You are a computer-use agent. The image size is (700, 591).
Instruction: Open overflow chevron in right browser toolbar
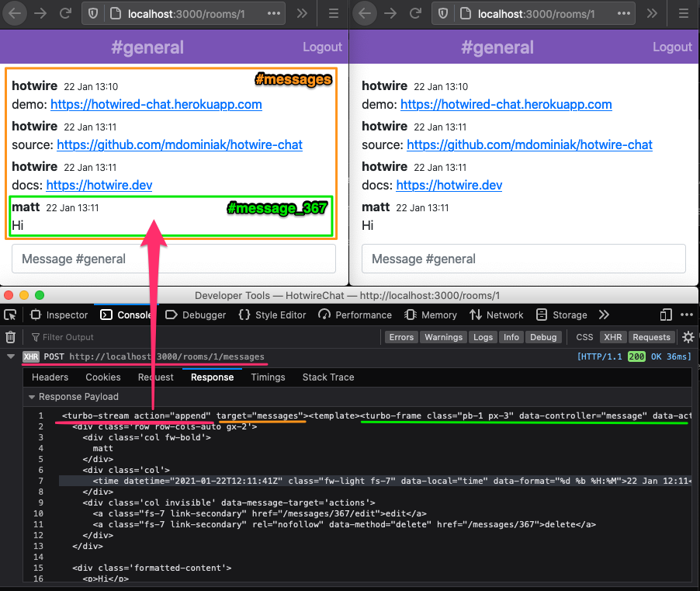tap(652, 13)
